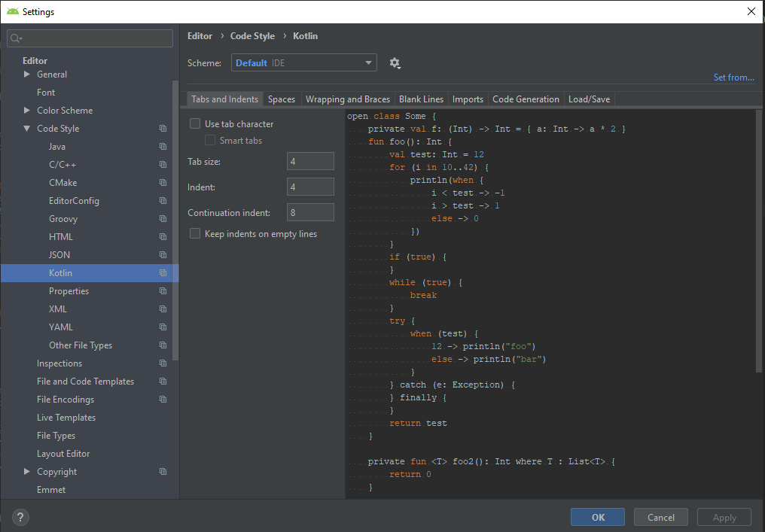Open the scheme settings gear icon
The height and width of the screenshot is (532, 765).
click(x=395, y=62)
